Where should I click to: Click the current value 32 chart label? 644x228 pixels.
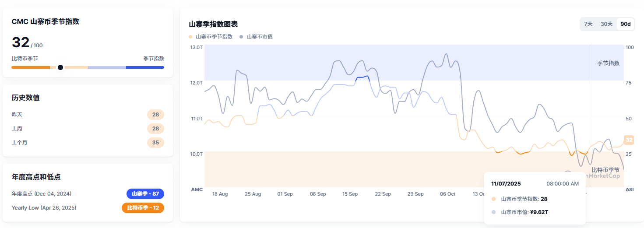pos(629,140)
